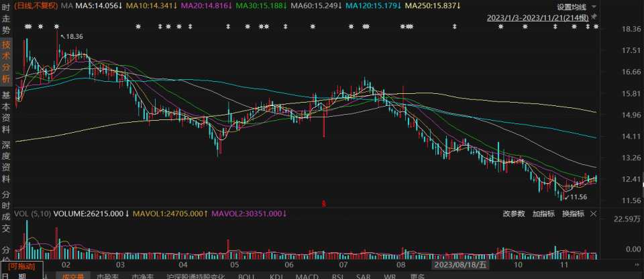Click 换指标 to switch indicator

click(x=574, y=214)
